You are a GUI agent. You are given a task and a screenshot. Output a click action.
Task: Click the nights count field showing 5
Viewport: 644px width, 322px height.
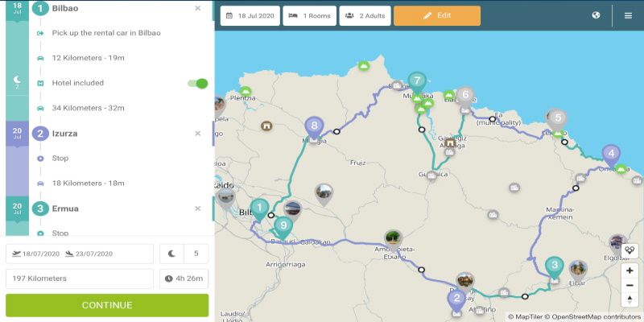pos(184,254)
